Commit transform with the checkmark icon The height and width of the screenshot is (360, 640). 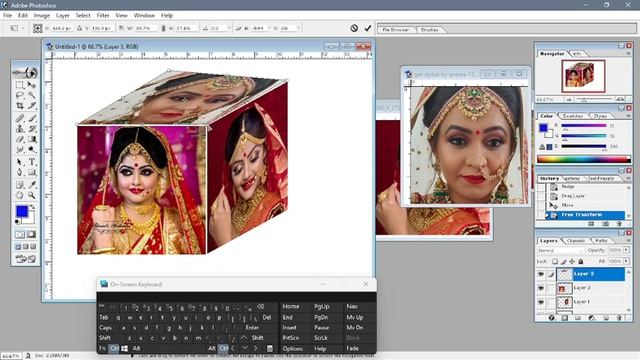368,28
